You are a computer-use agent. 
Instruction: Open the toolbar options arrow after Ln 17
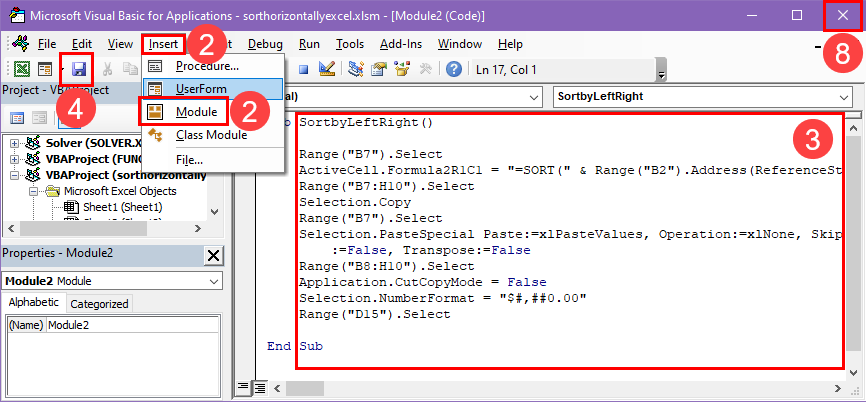pos(660,72)
